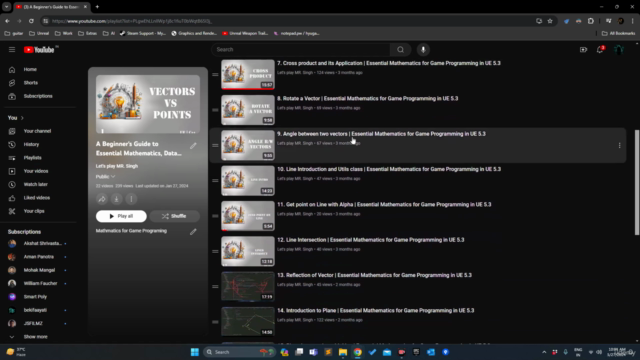This screenshot has height=360, width=640.
Task: Open video 13 Reflection of Vector title
Action: tap(374, 275)
